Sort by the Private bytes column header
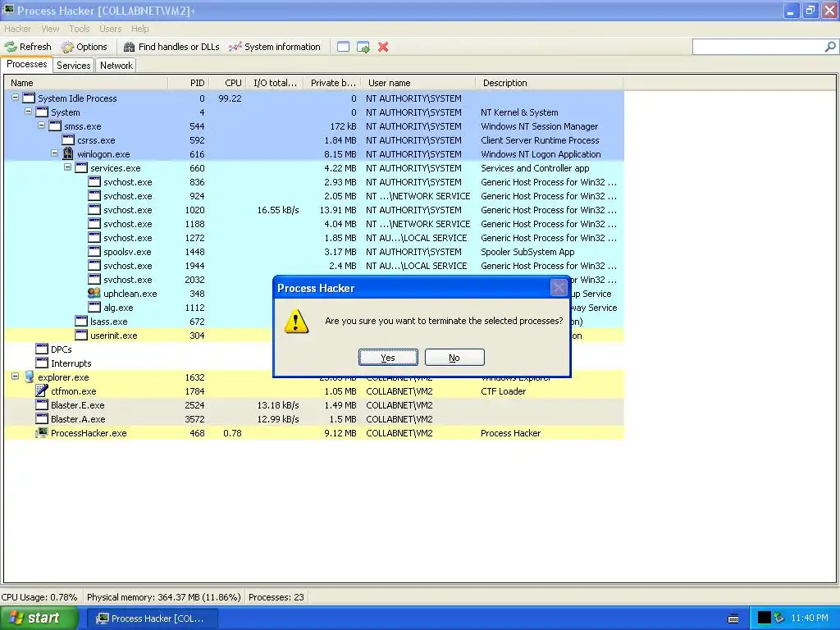The height and width of the screenshot is (630, 840). coord(331,83)
